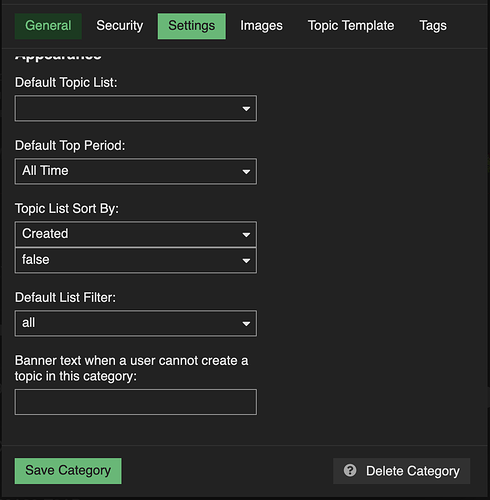This screenshot has height=500, width=490.
Task: Click the 'Default Topic List:' label
Action: click(x=66, y=83)
